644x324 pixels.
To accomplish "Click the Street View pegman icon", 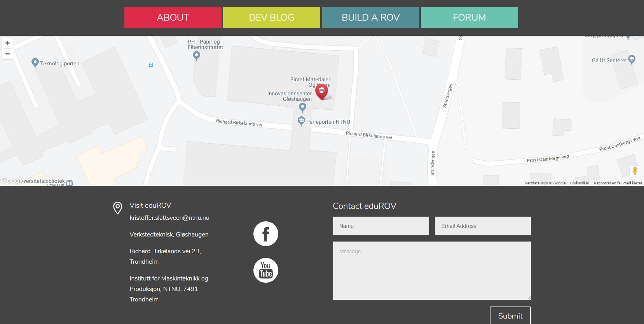I will point(635,171).
